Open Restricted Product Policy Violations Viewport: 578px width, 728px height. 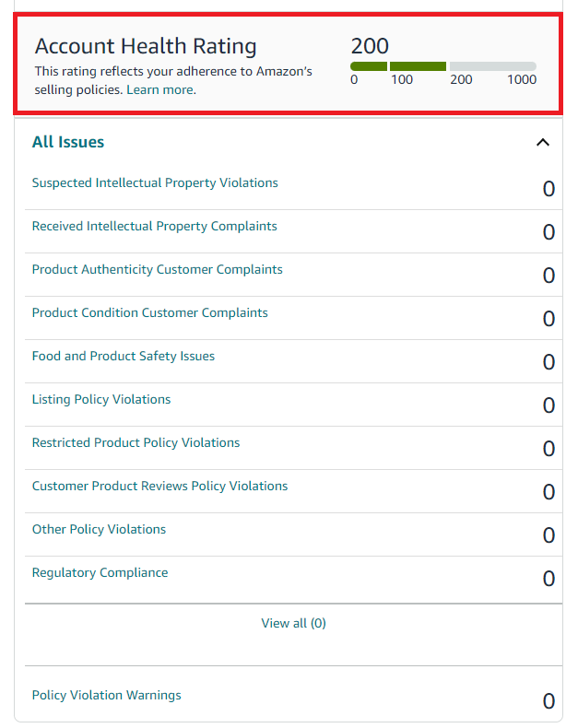[x=136, y=442]
